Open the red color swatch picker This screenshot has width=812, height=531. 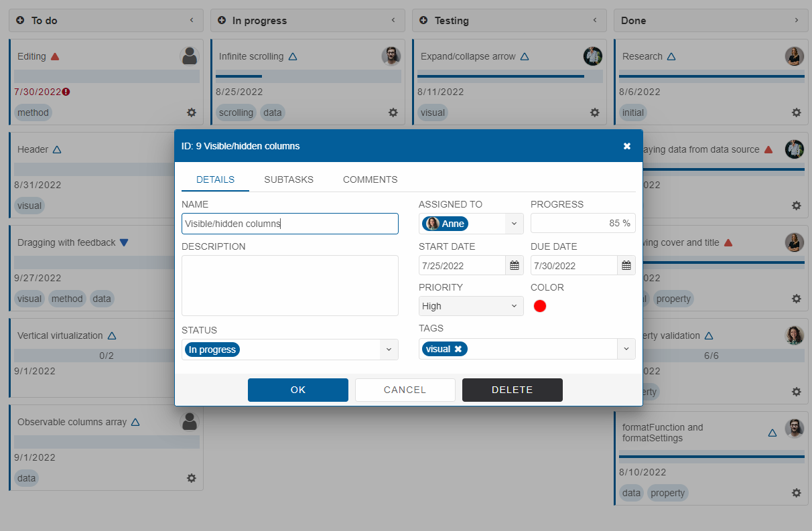pyautogui.click(x=540, y=306)
